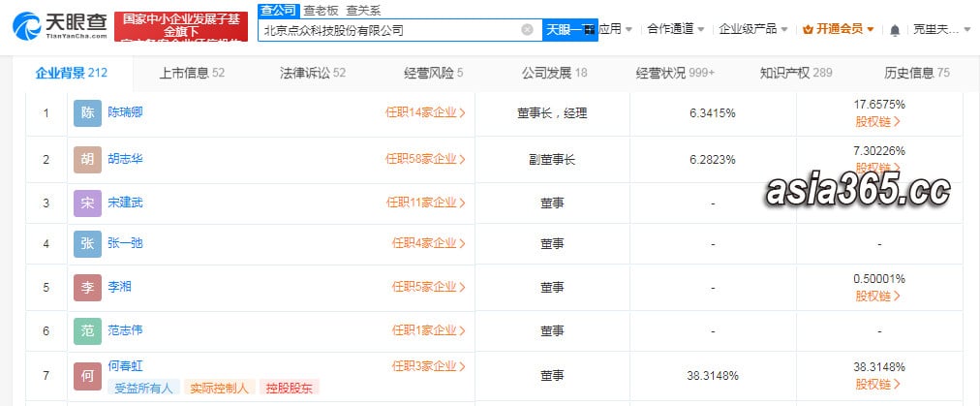The width and height of the screenshot is (980, 406).
Task: Open 张一驰 person profile link
Action: [126, 242]
